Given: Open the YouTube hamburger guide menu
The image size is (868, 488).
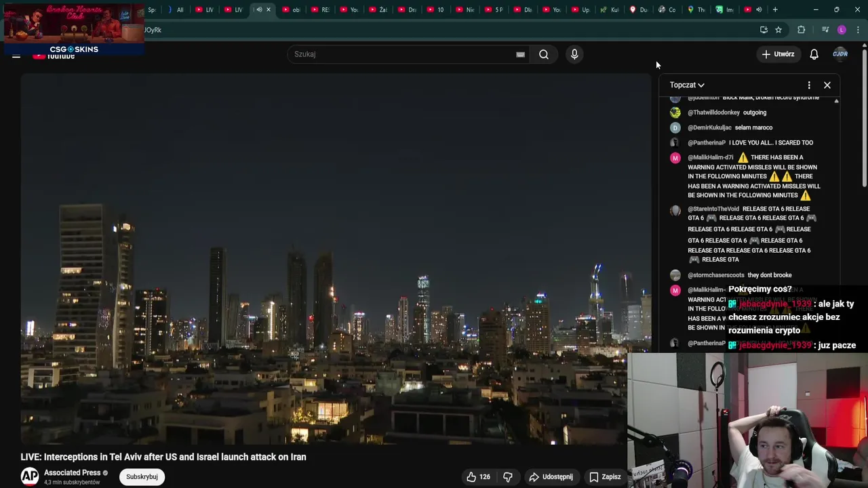Looking at the screenshot, I should click(x=16, y=56).
